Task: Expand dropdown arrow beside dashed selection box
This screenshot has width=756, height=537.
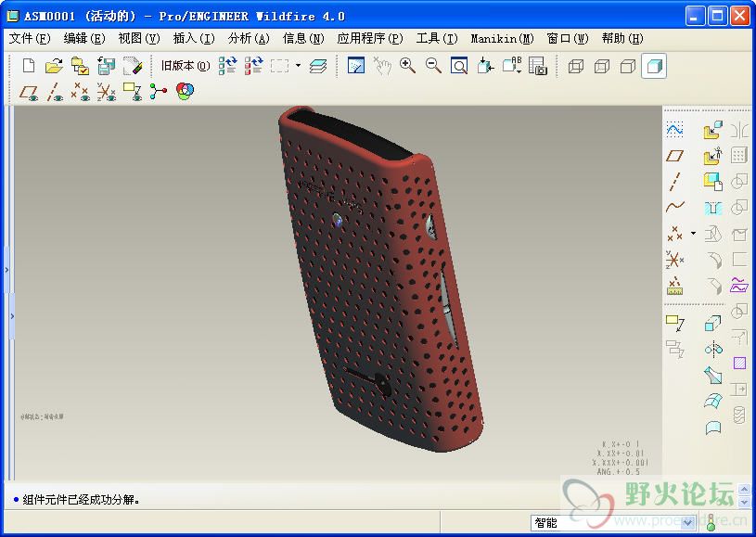Action: click(298, 65)
